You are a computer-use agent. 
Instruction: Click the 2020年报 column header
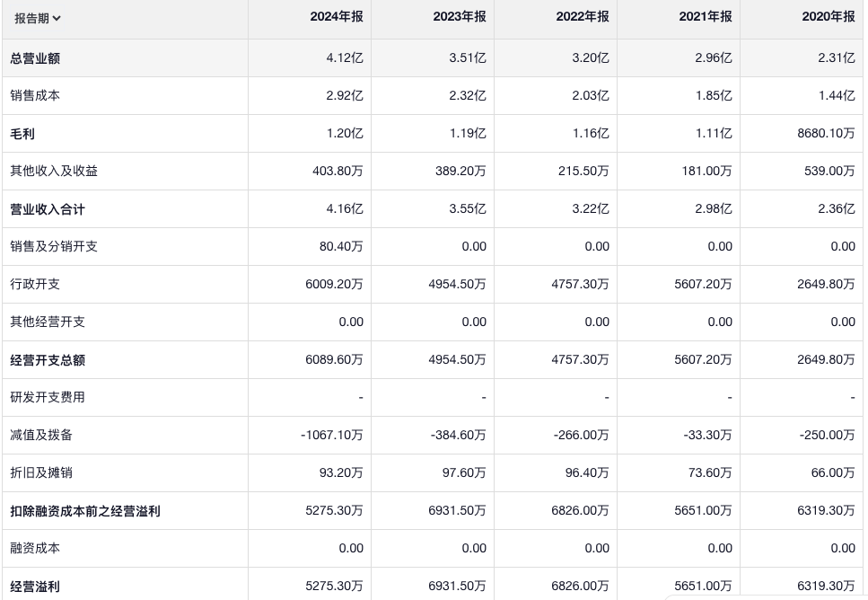tap(828, 17)
